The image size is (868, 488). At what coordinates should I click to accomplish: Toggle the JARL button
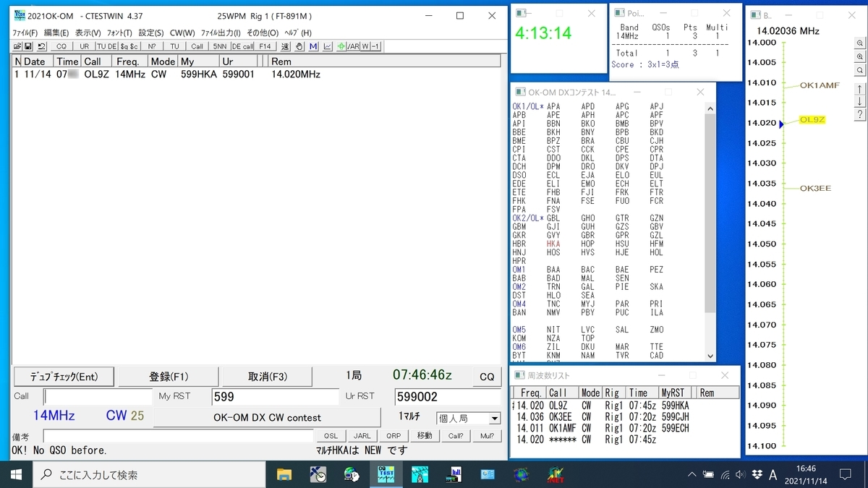(362, 436)
